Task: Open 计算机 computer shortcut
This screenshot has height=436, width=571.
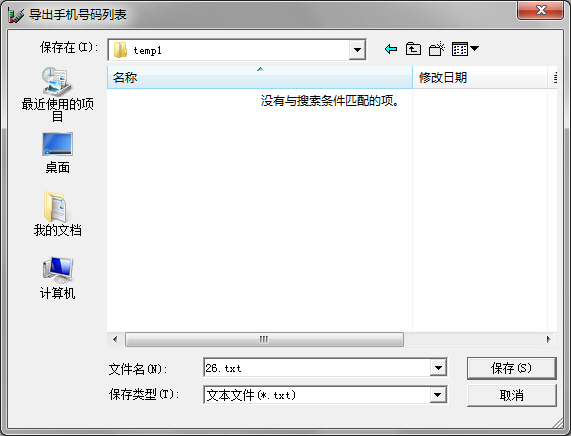Action: click(58, 278)
